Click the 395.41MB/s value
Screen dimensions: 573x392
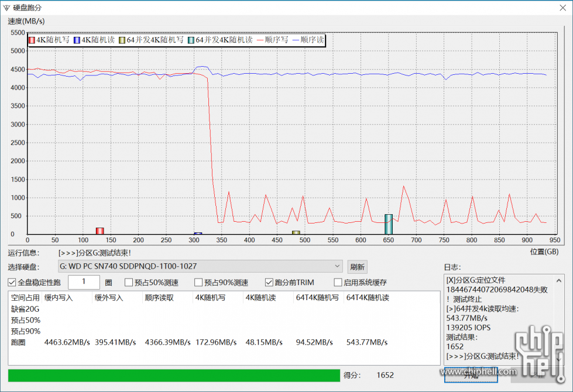115,342
